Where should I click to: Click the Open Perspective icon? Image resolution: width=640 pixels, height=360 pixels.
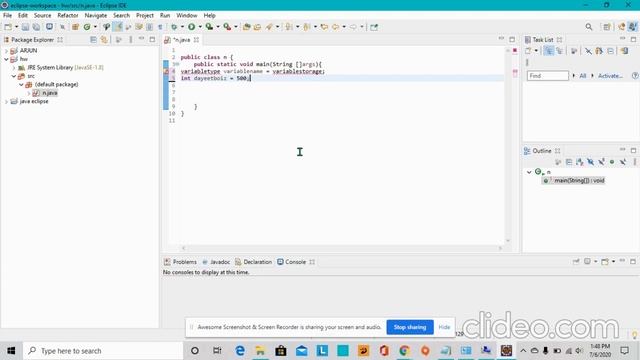pos(607,27)
